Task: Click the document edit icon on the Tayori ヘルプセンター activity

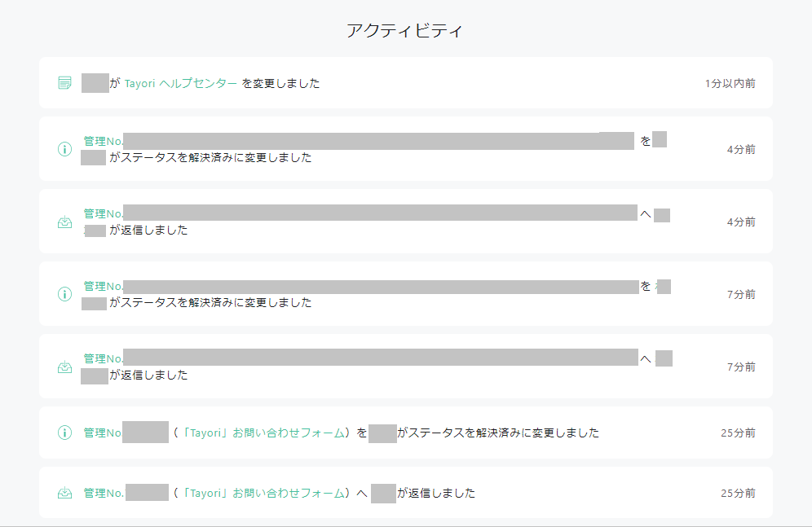Action: click(x=65, y=82)
